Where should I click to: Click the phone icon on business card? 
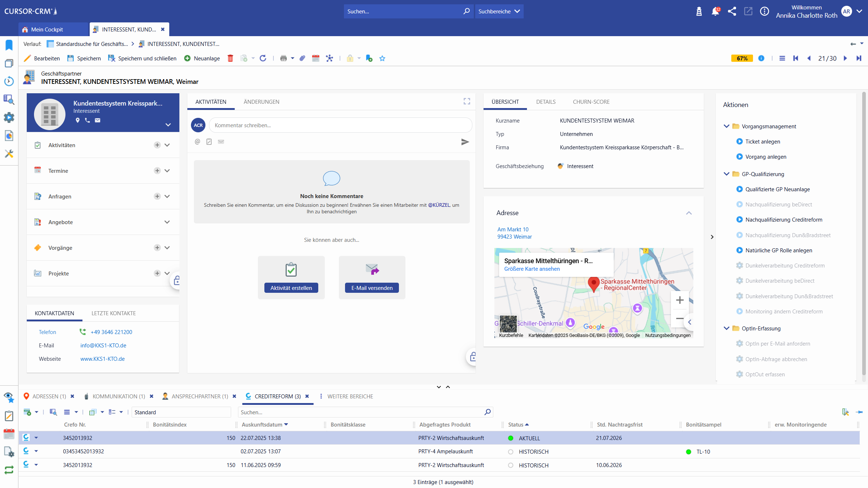(88, 120)
